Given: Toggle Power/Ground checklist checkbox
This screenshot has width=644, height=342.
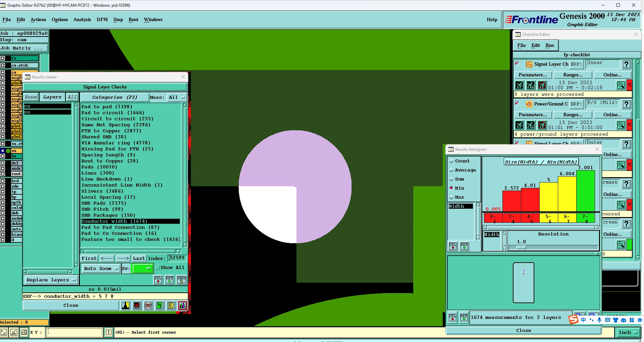Looking at the screenshot, I should point(517,103).
